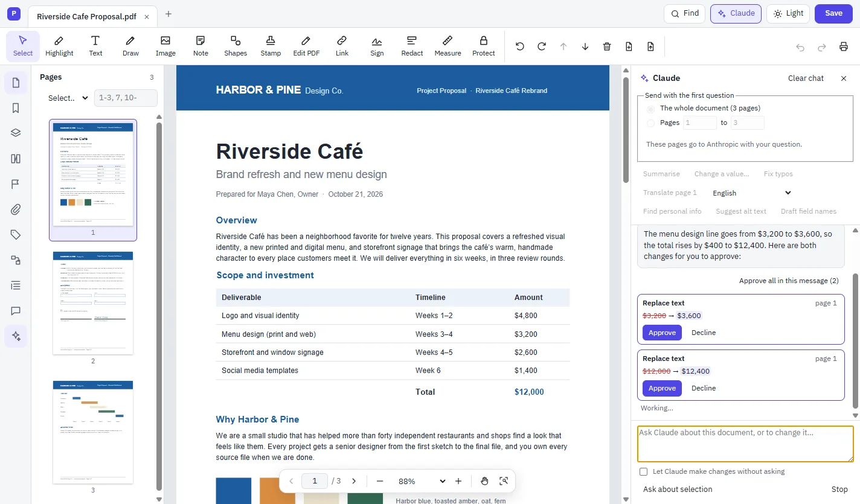Click the Save button
The image size is (860, 504).
833,13
